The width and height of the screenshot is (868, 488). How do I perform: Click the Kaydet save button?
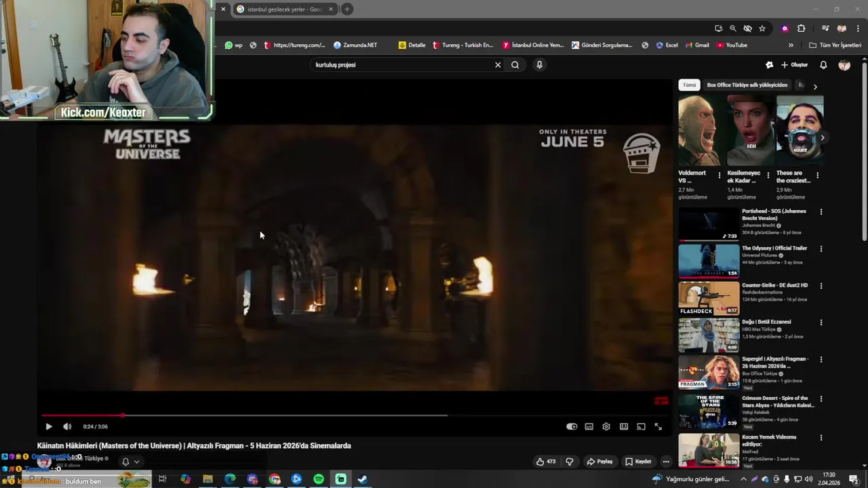[x=639, y=462]
